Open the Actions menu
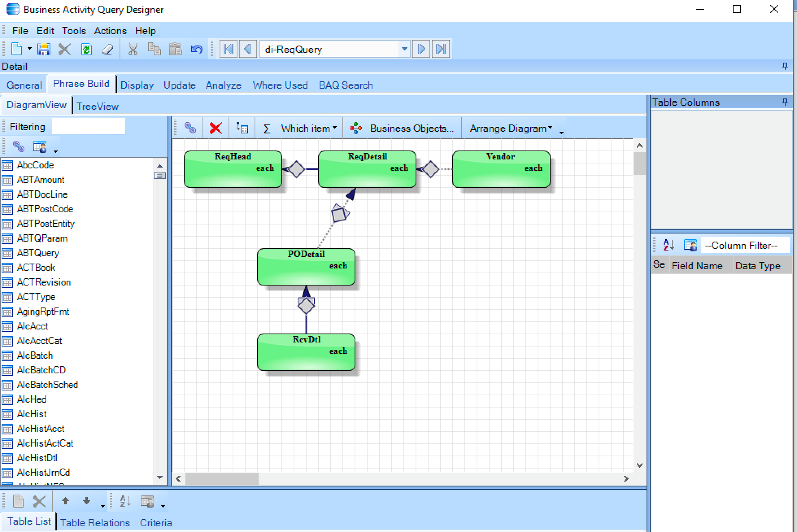The image size is (797, 532). pos(110,31)
